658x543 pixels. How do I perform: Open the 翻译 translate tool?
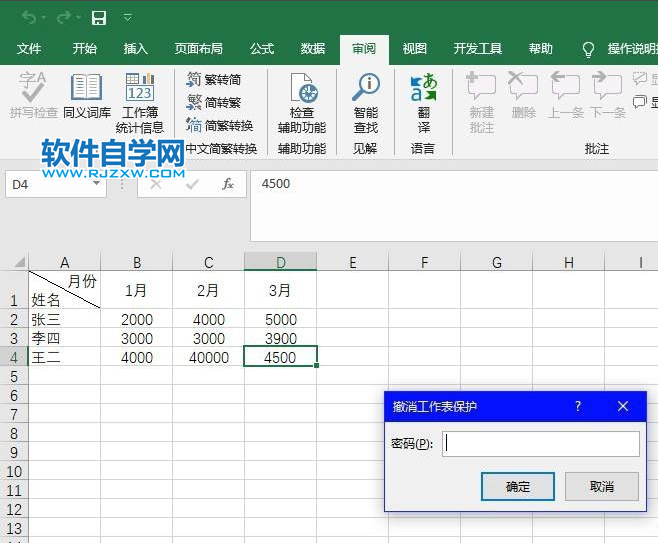pyautogui.click(x=423, y=103)
